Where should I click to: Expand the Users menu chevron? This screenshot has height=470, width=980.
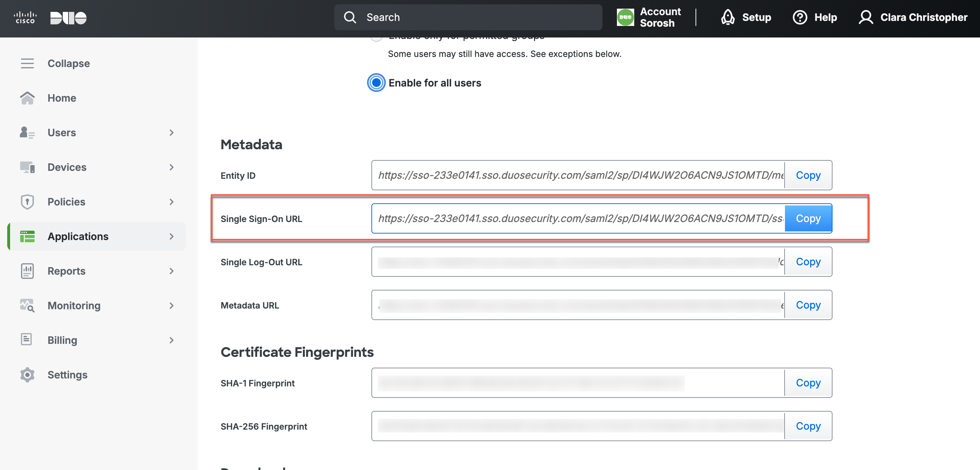click(171, 132)
